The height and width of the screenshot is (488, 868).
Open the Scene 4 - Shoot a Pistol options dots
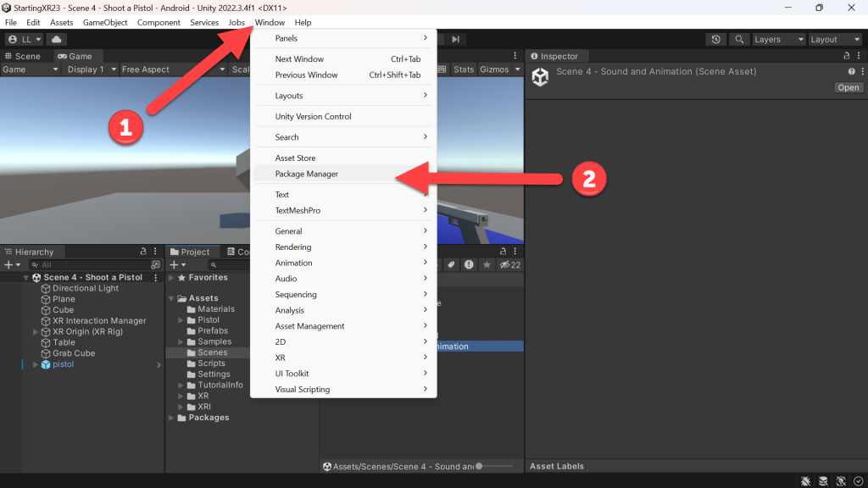156,277
